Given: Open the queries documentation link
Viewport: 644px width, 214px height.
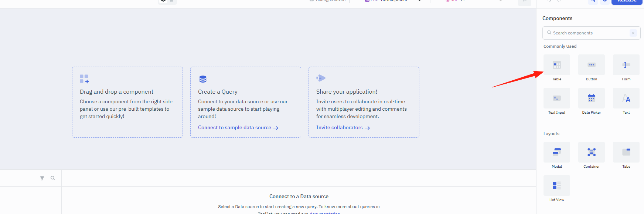Looking at the screenshot, I should point(325,213).
